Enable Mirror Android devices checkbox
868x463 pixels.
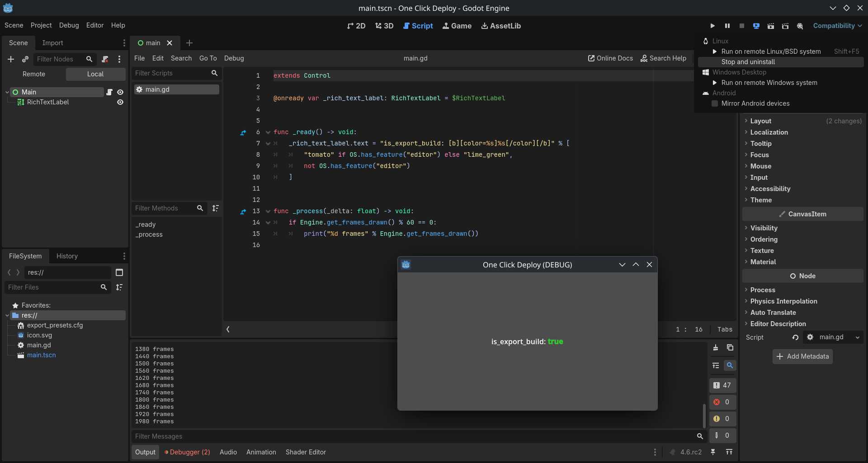coord(716,103)
